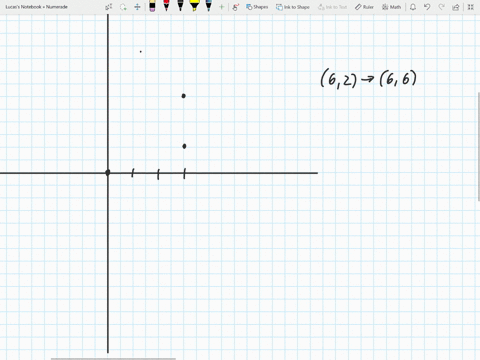Activate the pan/move canvas tool
This screenshot has width=480, height=360.
click(x=137, y=7)
